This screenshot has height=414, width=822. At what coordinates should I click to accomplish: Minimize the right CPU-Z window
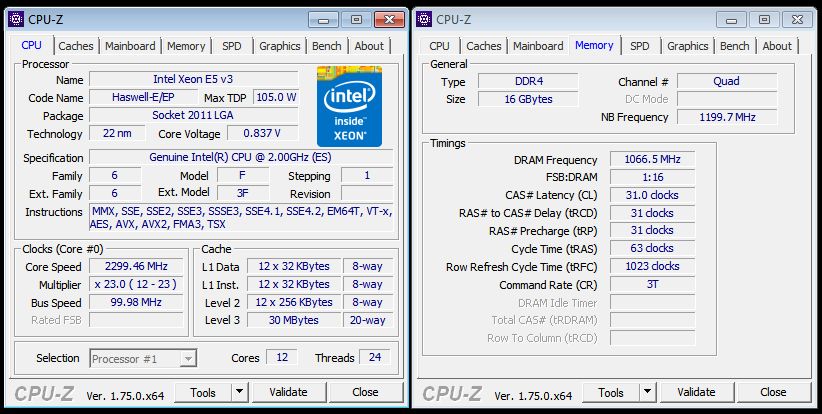click(731, 20)
